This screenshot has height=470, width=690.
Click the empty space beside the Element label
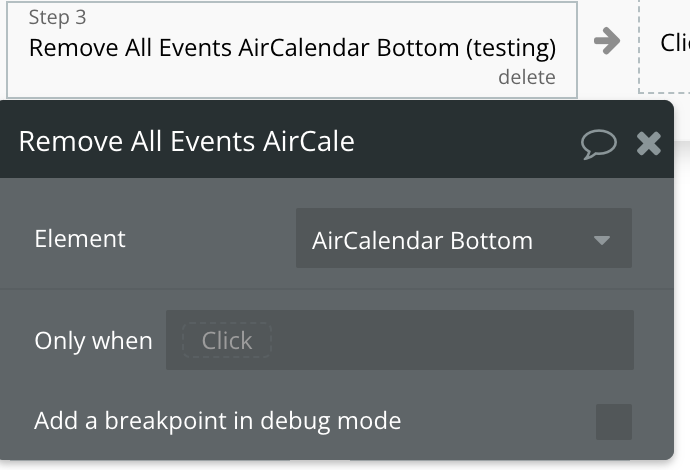[210, 239]
